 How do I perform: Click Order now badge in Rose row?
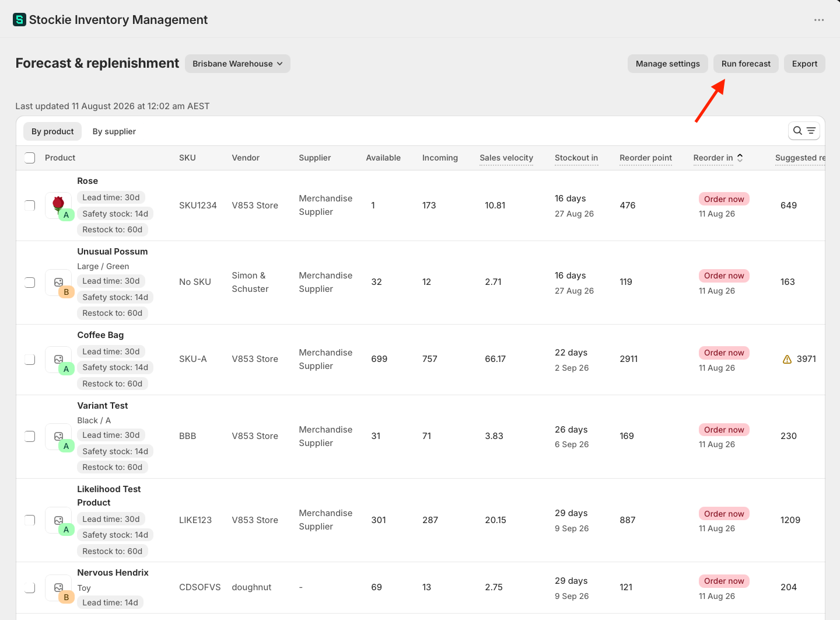coord(724,199)
